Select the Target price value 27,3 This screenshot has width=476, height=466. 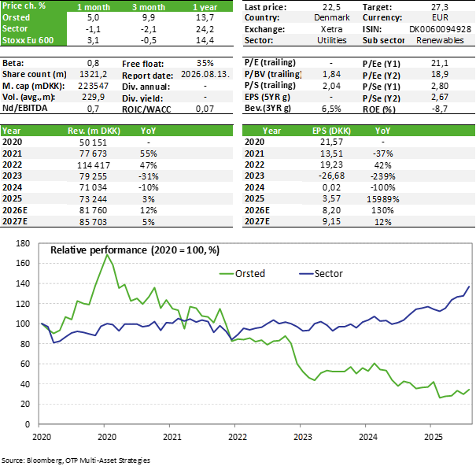440,6
